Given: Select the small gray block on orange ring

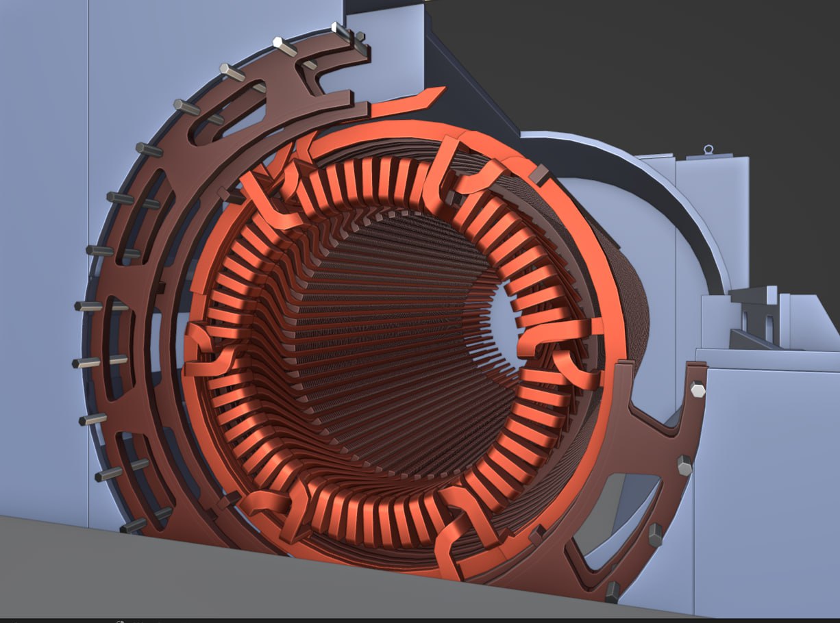Looking at the screenshot, I should coord(539,175).
